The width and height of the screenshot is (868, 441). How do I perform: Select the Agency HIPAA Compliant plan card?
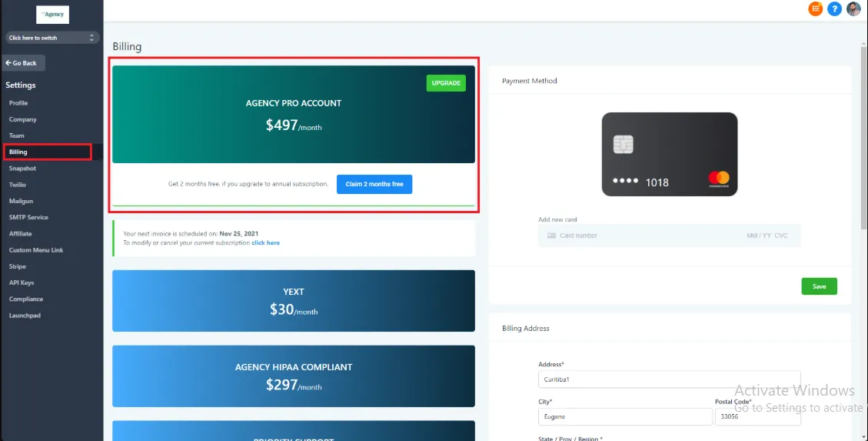point(294,376)
